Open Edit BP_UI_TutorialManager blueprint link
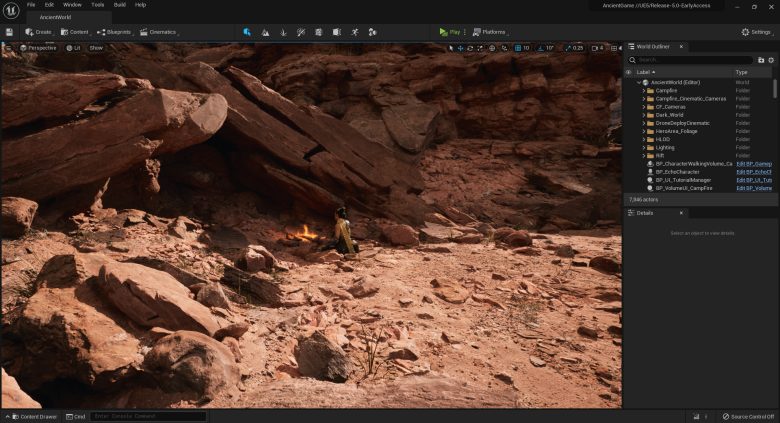780x423 pixels. pos(754,180)
